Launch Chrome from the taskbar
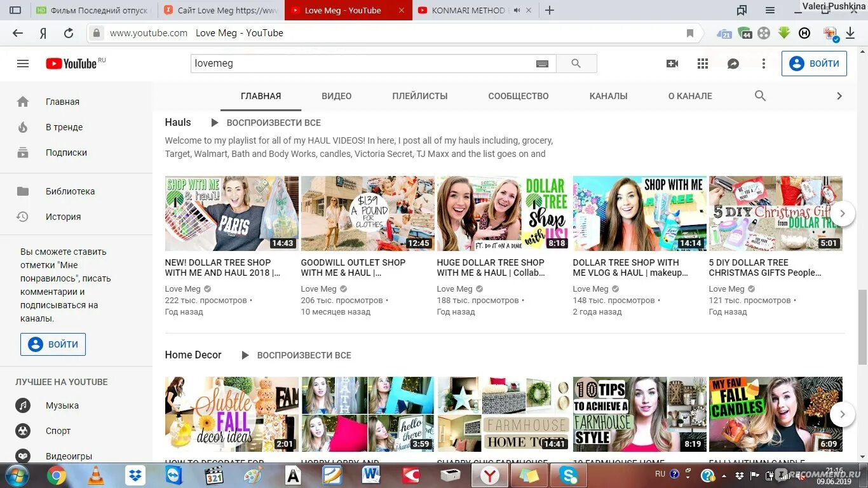Image resolution: width=868 pixels, height=488 pixels. (57, 475)
